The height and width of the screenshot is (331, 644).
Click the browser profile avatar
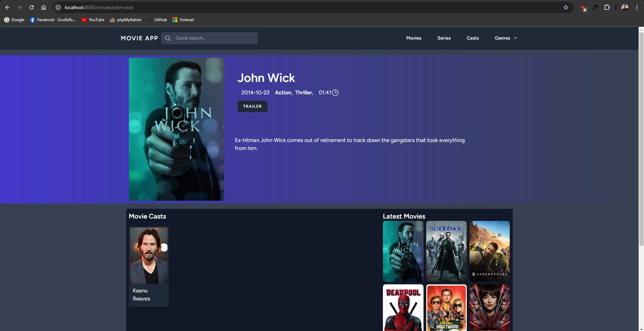tap(625, 7)
